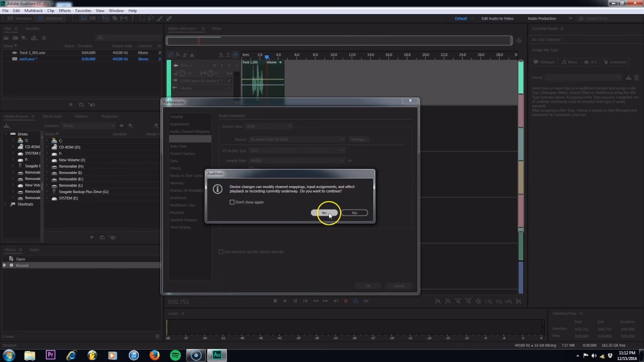Open the Device Class dropdown in Audio Hardware
Viewport: 644px width, 362px height.
click(269, 126)
